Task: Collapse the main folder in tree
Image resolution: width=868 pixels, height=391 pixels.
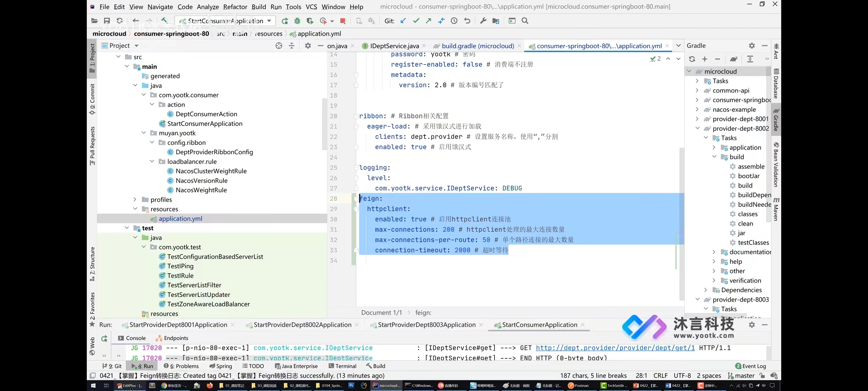Action: pyautogui.click(x=127, y=66)
